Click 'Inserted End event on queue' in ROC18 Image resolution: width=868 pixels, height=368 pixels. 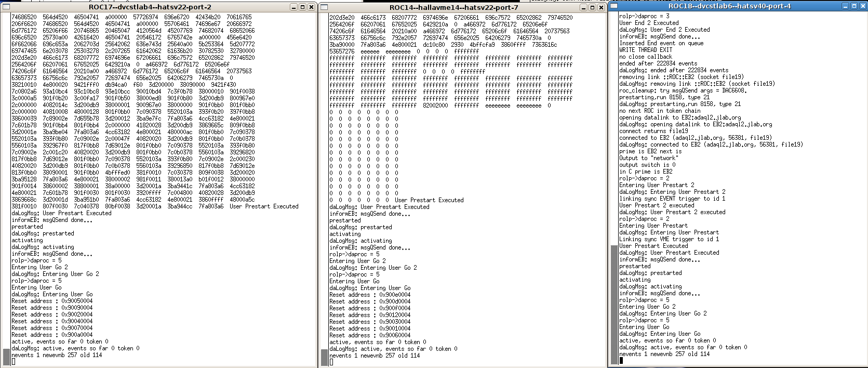pyautogui.click(x=661, y=43)
